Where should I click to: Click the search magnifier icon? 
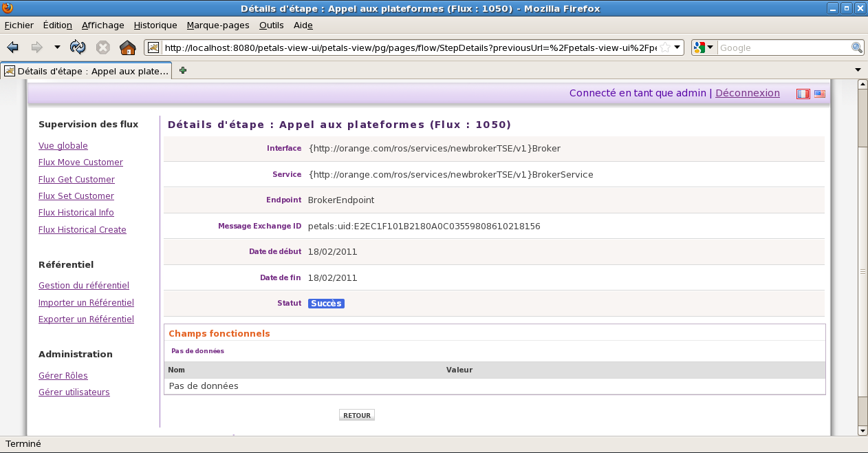[857, 48]
